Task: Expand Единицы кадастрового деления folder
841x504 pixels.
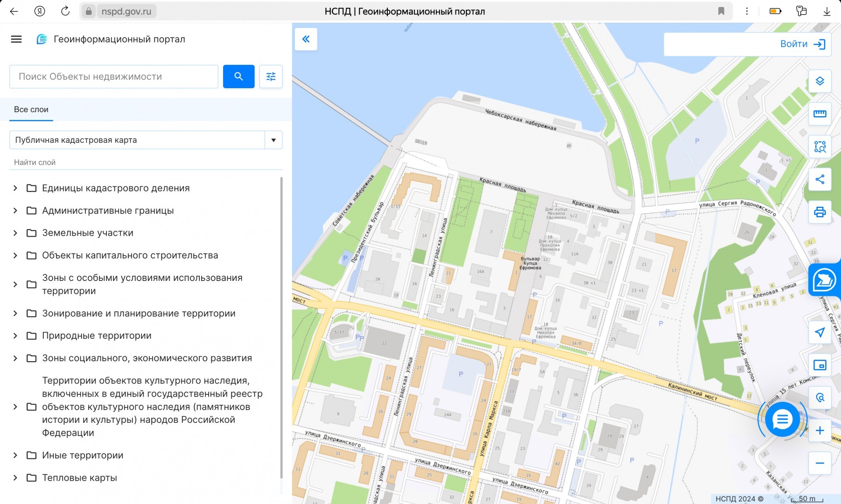Action: pyautogui.click(x=15, y=188)
